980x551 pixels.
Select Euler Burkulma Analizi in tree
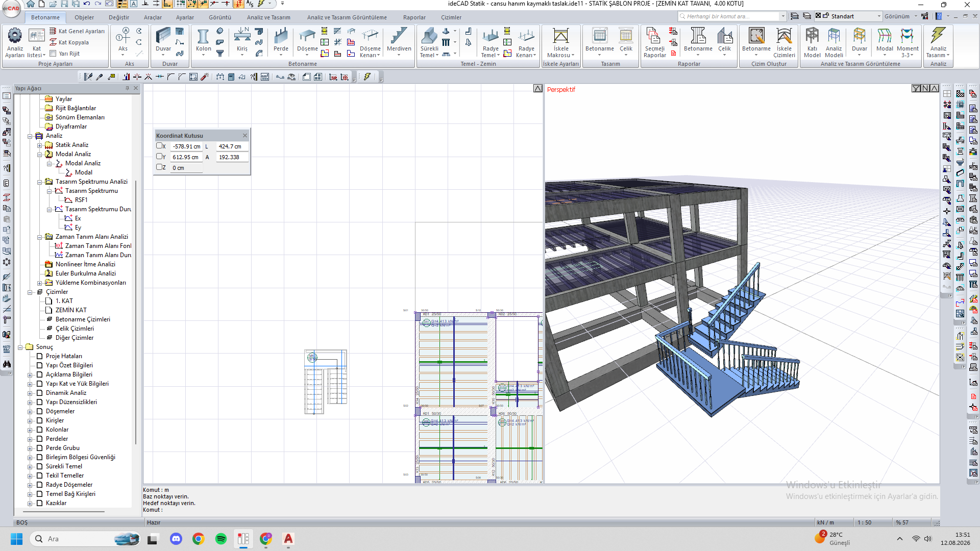(x=86, y=273)
